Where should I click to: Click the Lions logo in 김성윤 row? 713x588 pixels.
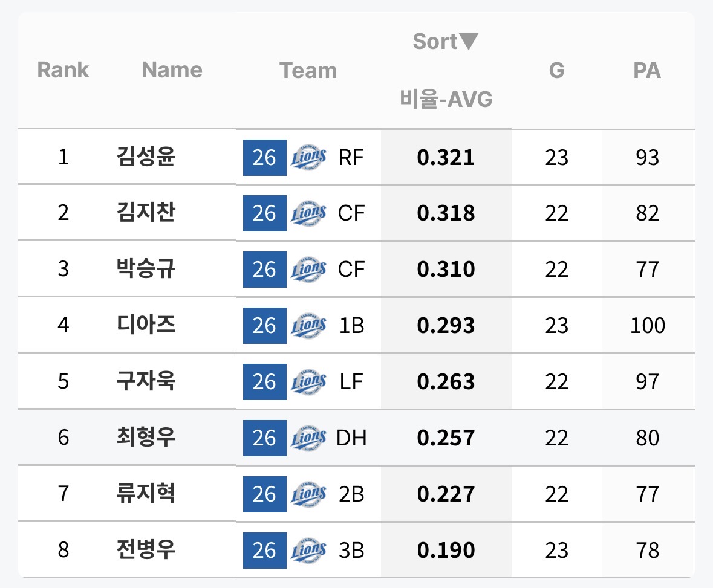(309, 157)
